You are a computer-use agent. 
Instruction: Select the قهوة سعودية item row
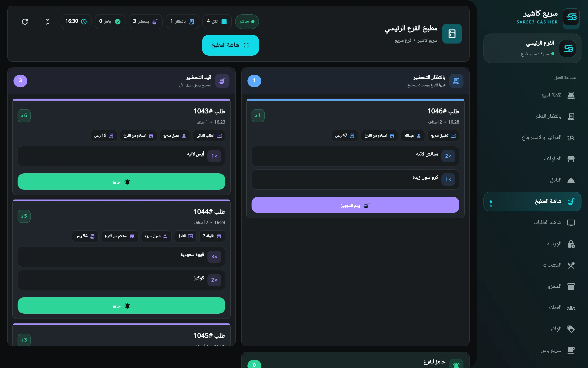pyautogui.click(x=121, y=257)
